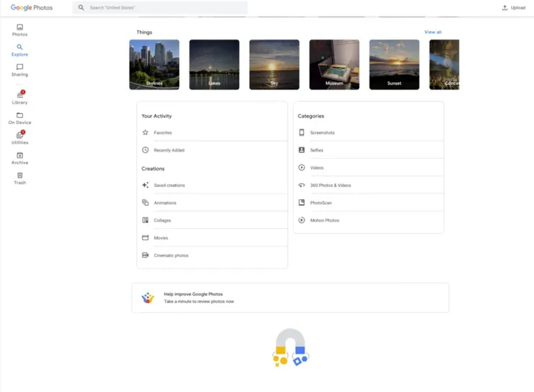This screenshot has width=534, height=392.
Task: Open Animations entry under Creations
Action: pyautogui.click(x=212, y=203)
